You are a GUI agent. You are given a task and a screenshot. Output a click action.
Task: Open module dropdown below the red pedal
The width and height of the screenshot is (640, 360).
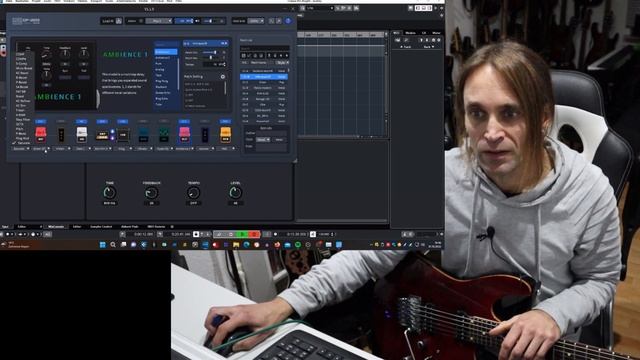click(x=40, y=149)
